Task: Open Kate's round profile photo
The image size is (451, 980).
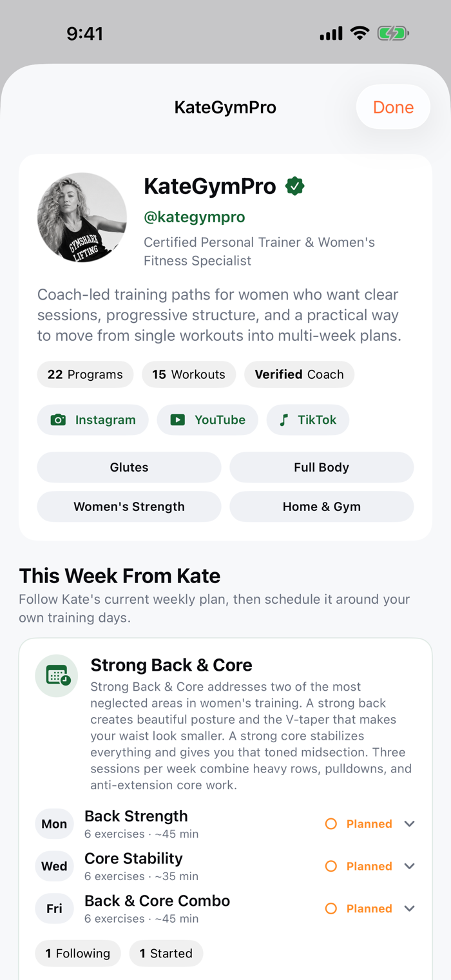Action: [82, 218]
